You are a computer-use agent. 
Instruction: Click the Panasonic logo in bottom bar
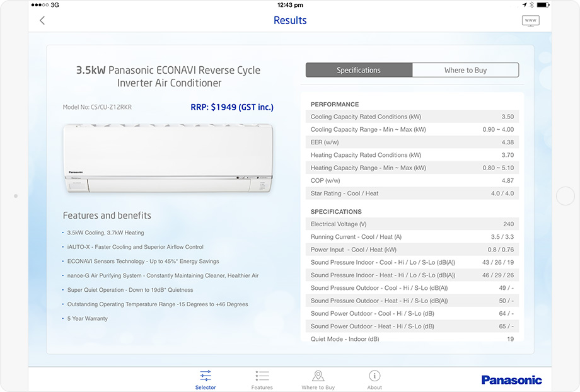pos(511,380)
